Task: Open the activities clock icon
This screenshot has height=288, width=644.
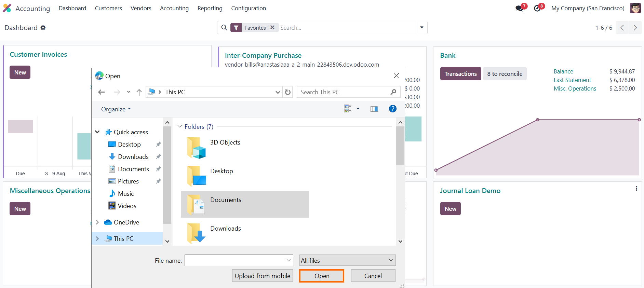Action: coord(537,9)
